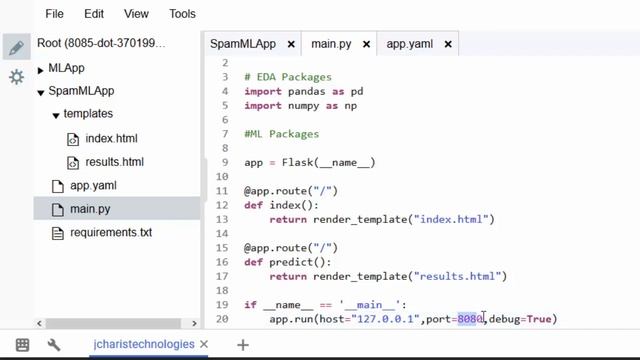Click Root workspace label in file panel

tap(101, 43)
